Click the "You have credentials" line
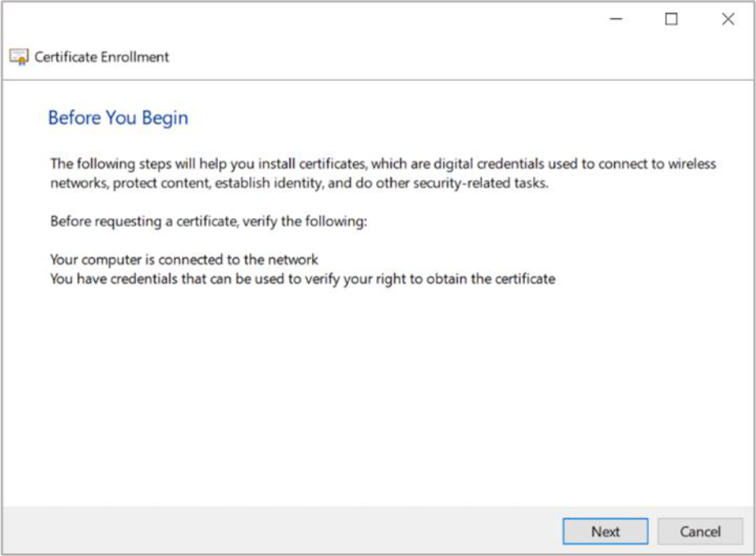 click(x=302, y=279)
